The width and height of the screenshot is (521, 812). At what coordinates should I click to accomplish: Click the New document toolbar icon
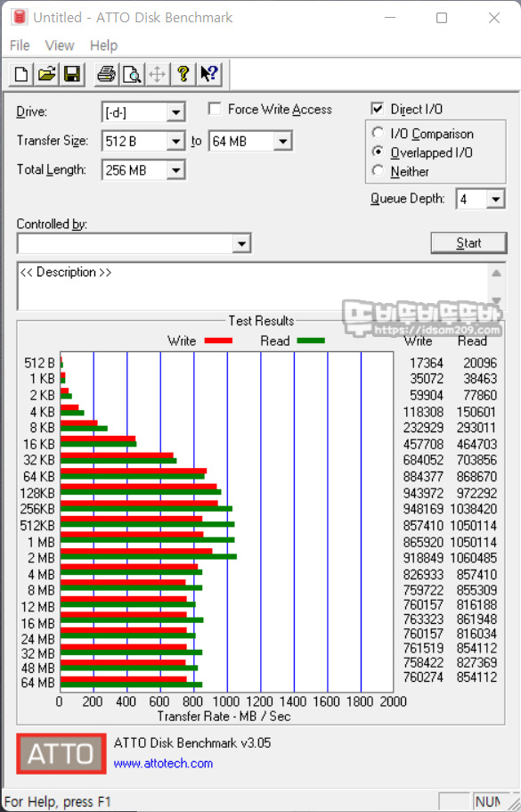[x=21, y=75]
